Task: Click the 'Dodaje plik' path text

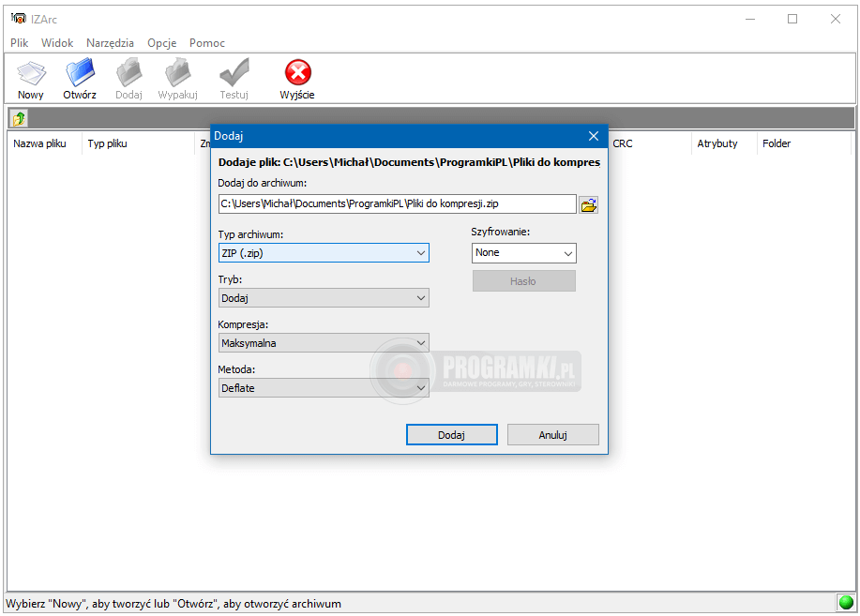Action: pos(409,162)
